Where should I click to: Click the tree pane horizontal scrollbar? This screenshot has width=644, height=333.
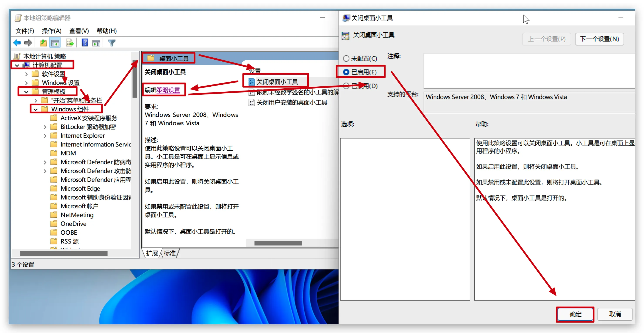64,253
